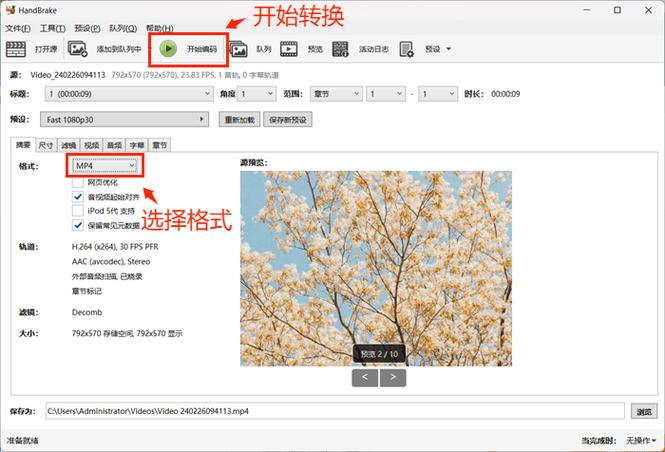Screen dimensions: 665x452
Task: Click the Presets (预设) document icon in toolbar
Action: pos(406,49)
